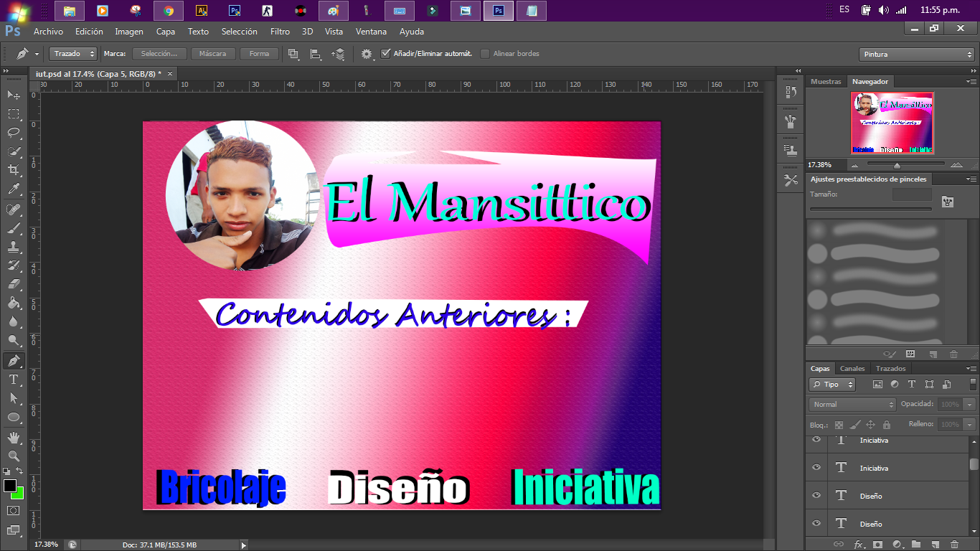The height and width of the screenshot is (551, 980).
Task: Open the Archivo menu
Action: [x=48, y=32]
